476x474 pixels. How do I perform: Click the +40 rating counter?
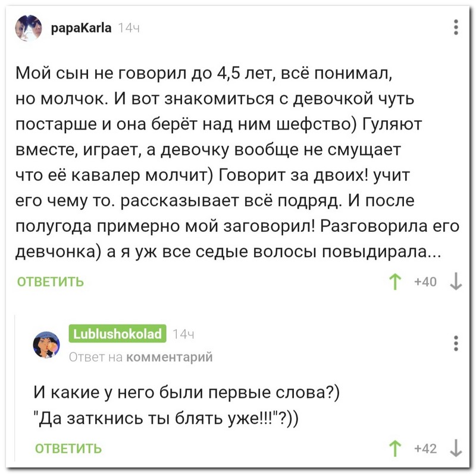[x=425, y=282]
